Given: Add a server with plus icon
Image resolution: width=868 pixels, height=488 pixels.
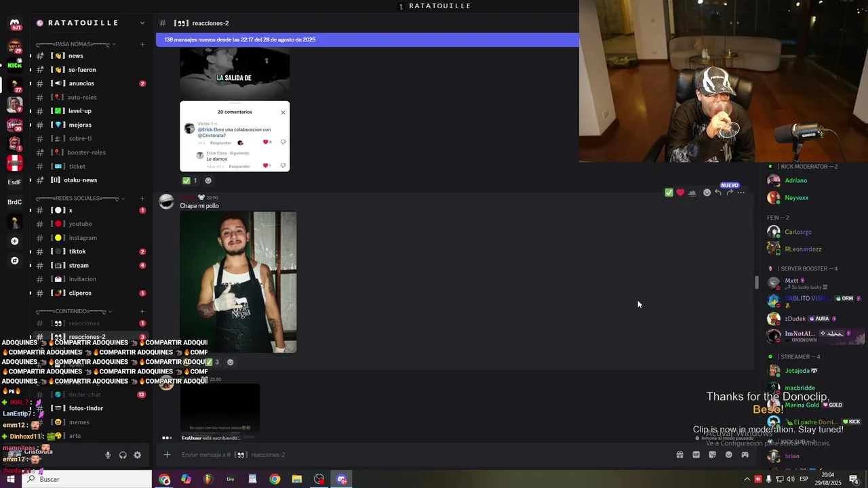Looking at the screenshot, I should point(15,241).
